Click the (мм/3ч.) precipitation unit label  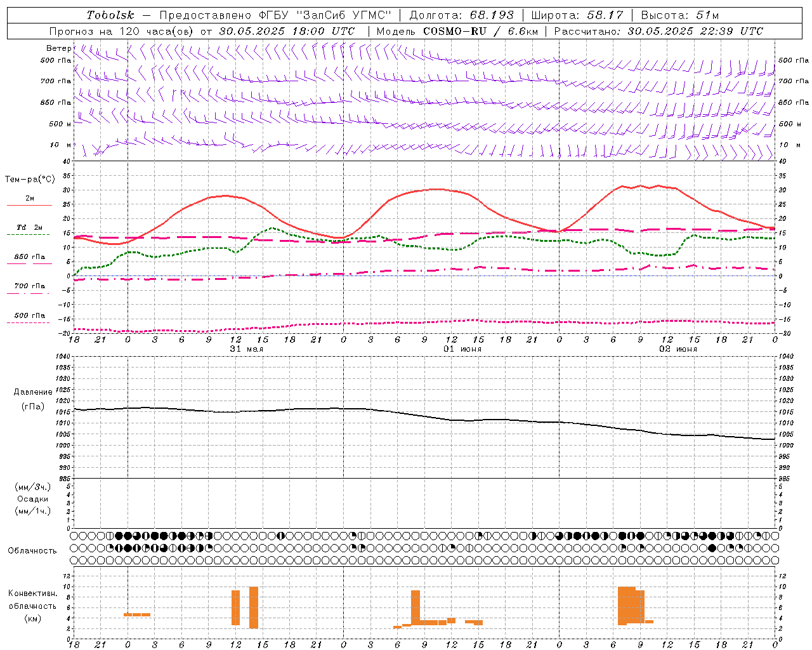33,487
